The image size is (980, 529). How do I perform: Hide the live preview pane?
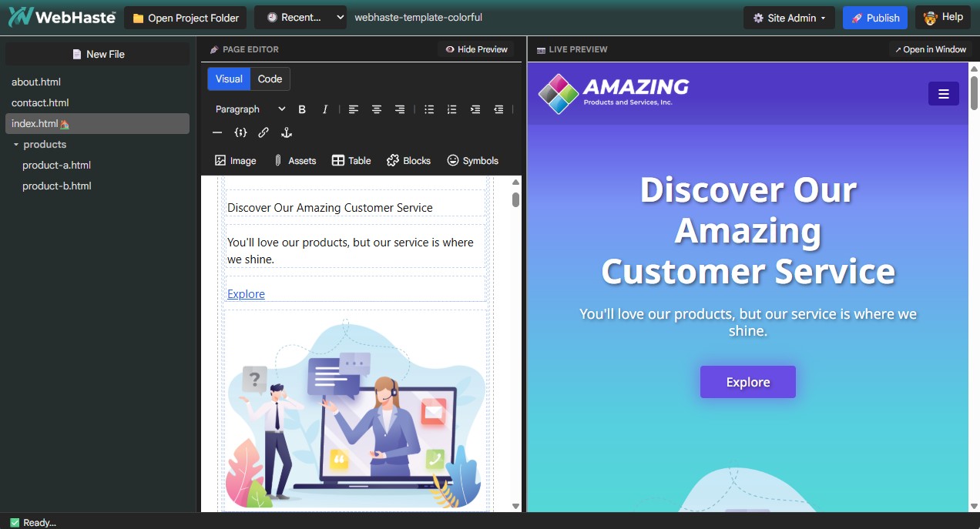point(475,49)
